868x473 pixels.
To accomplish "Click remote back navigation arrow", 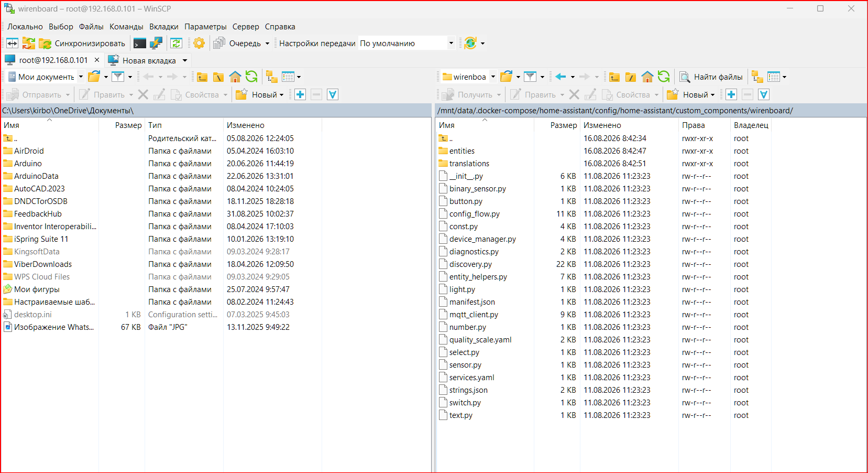I will click(x=561, y=77).
